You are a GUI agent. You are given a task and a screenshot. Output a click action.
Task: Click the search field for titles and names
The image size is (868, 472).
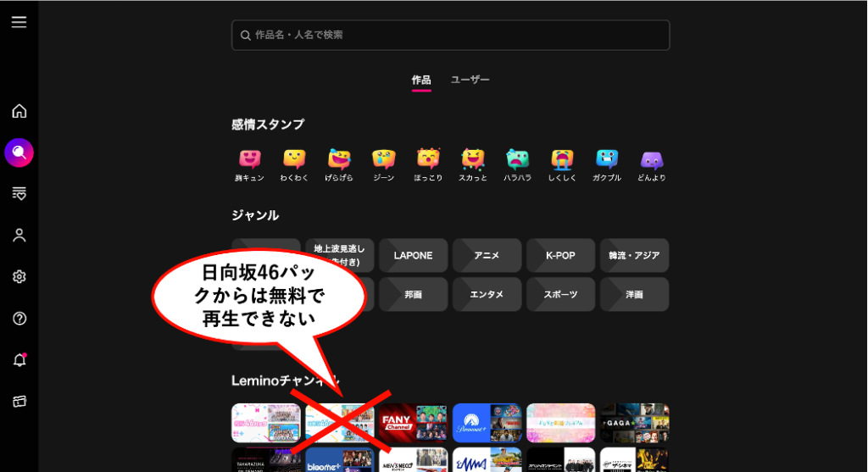coord(450,36)
